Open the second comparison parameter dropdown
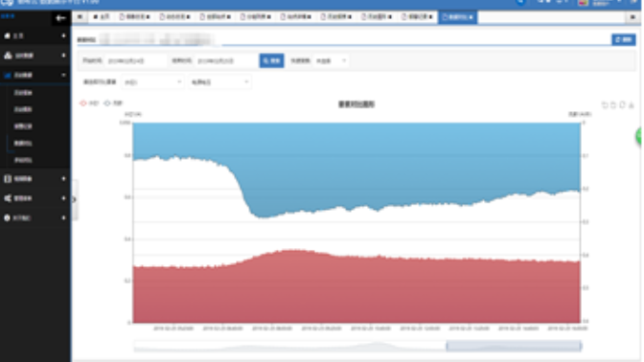This screenshot has width=644, height=362. [x=219, y=82]
